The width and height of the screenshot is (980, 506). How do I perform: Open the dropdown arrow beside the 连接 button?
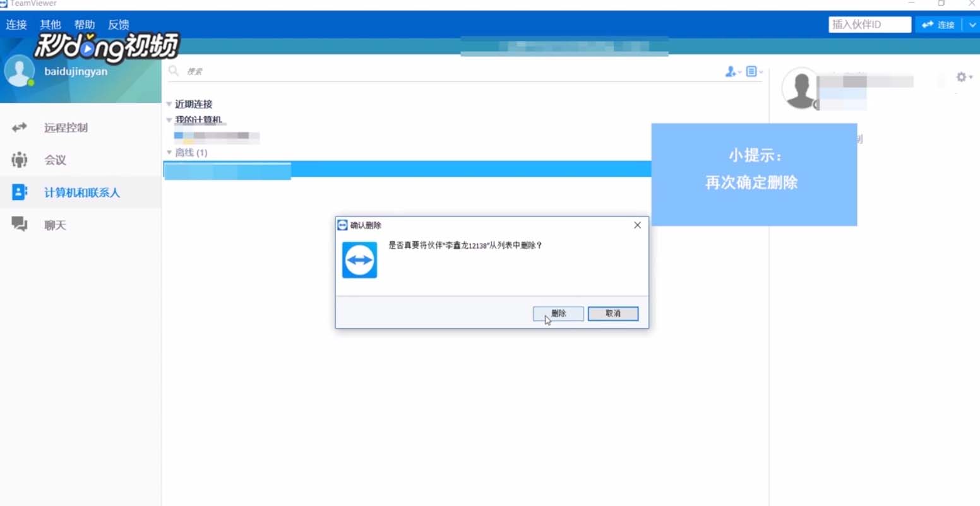click(x=972, y=25)
